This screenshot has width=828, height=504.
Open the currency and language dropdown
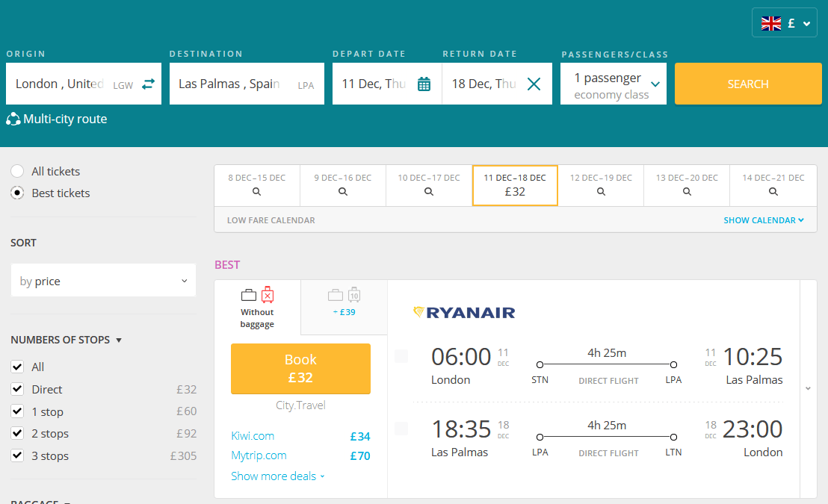click(785, 23)
